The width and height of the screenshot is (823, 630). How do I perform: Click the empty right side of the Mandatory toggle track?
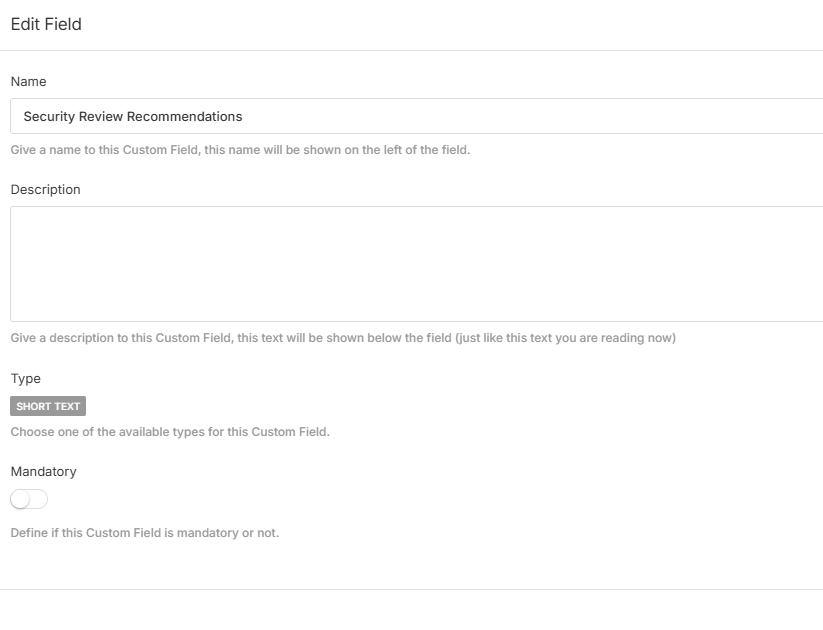39,499
